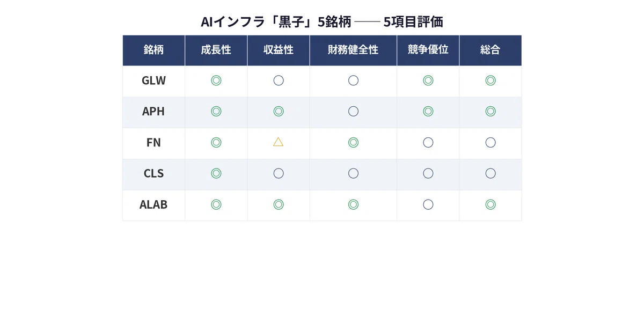Click the 財務健全性 column header
Viewport: 644px width, 330px height.
point(353,50)
